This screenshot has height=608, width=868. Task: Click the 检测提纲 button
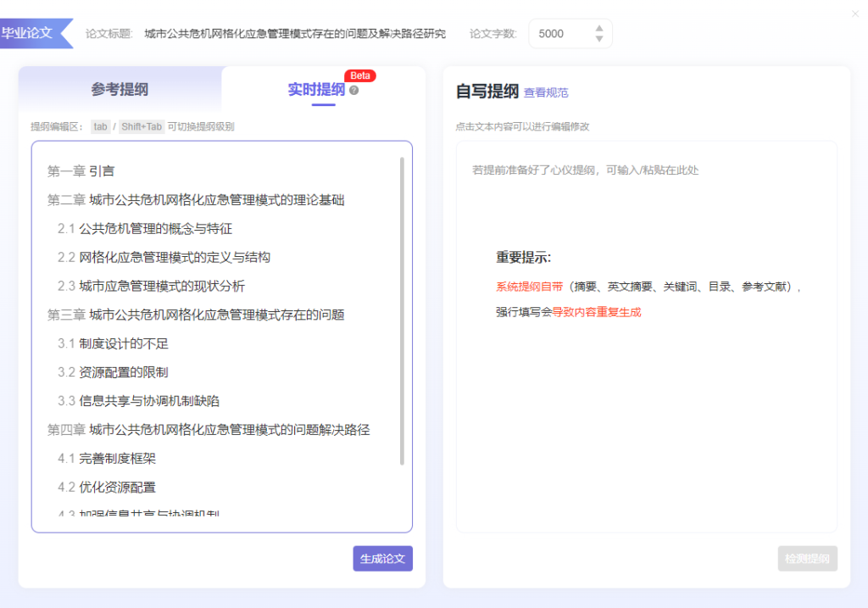point(807,559)
